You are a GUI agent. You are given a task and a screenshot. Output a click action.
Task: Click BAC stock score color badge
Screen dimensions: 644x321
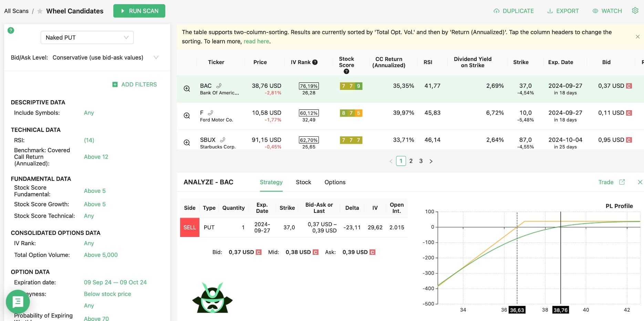[x=351, y=86]
